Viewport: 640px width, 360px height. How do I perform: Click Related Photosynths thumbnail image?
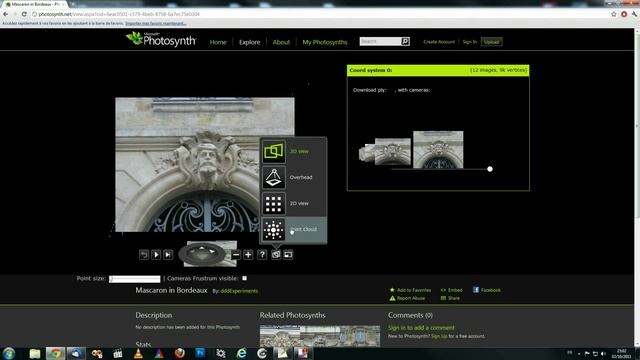320,336
